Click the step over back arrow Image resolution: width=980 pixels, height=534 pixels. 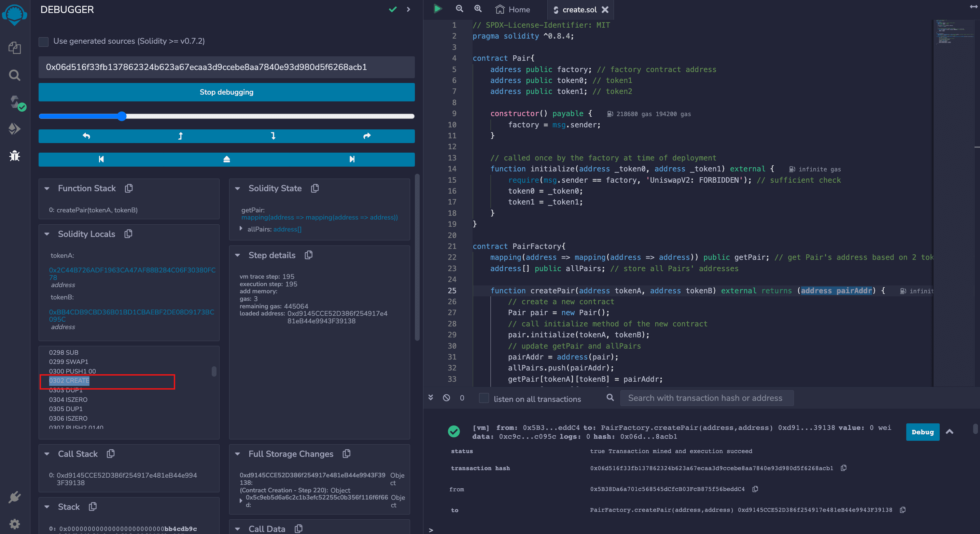pos(86,136)
